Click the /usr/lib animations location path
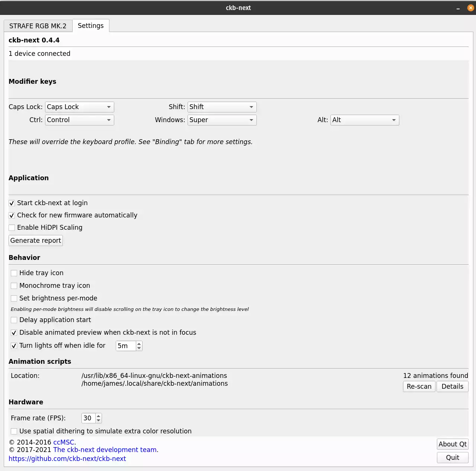This screenshot has width=476, height=471. tap(154, 376)
